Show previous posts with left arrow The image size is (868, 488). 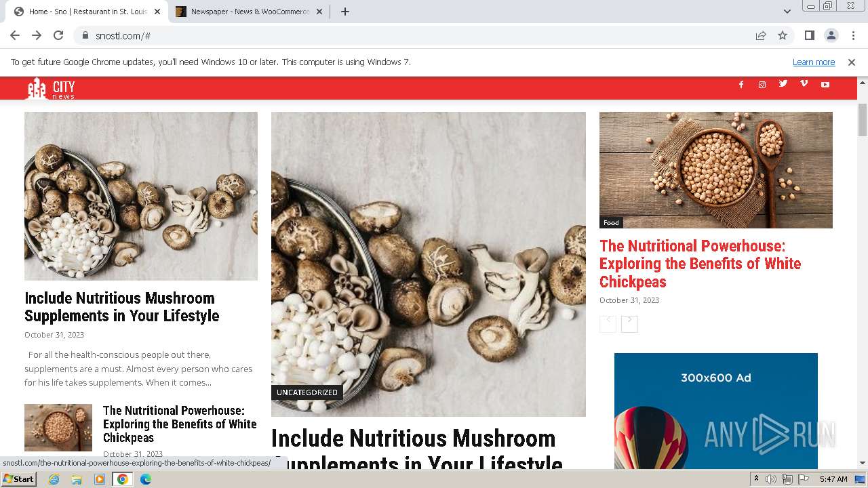608,323
